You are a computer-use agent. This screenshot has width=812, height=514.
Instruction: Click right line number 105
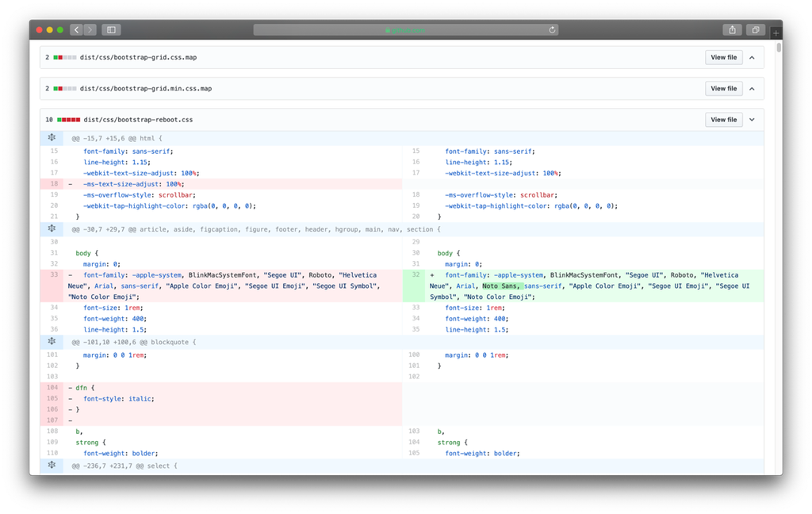click(x=414, y=453)
